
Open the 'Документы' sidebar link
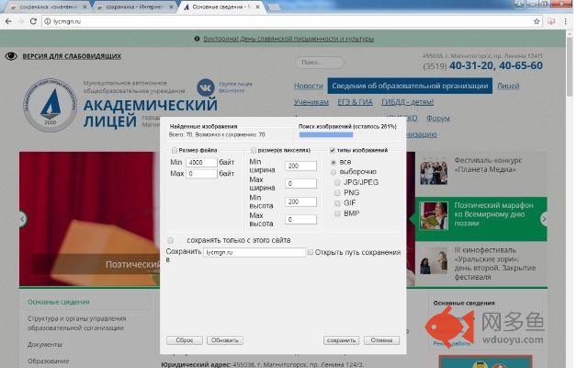coord(45,344)
